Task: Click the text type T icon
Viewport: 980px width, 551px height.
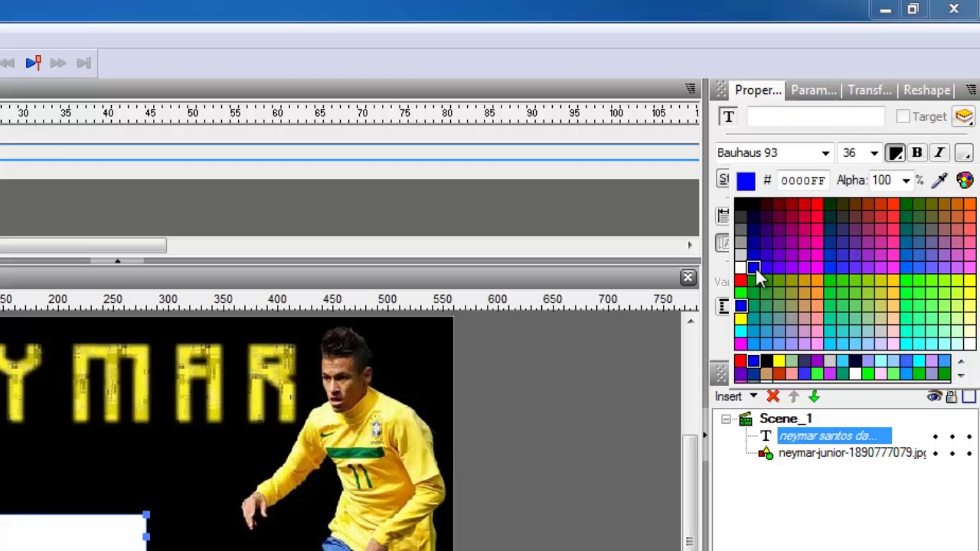Action: pos(728,116)
